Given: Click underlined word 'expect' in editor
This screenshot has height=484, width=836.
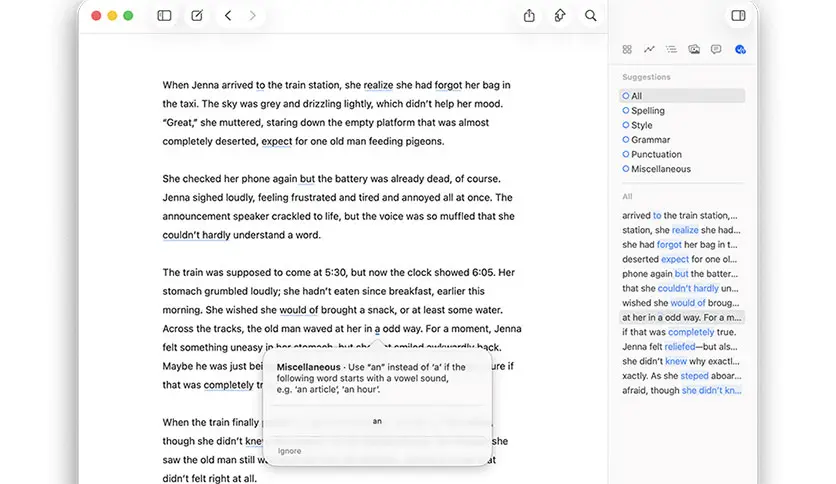Looking at the screenshot, I should 277,142.
